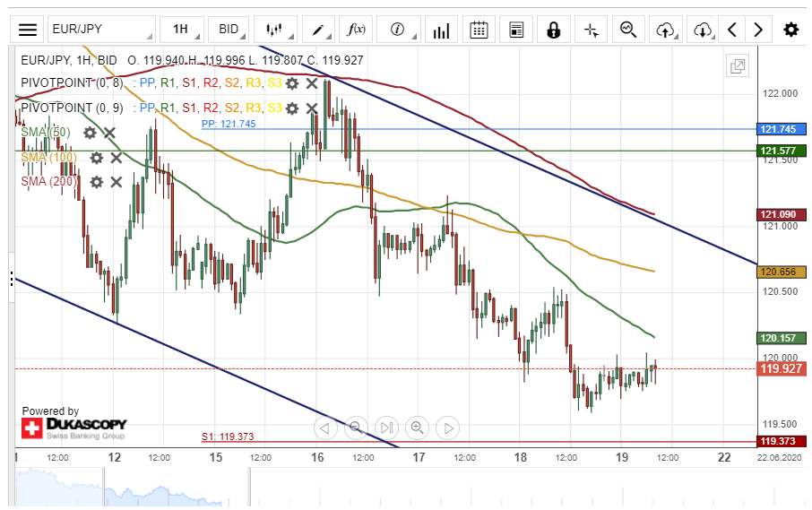Jump to latest candle button

click(386, 428)
